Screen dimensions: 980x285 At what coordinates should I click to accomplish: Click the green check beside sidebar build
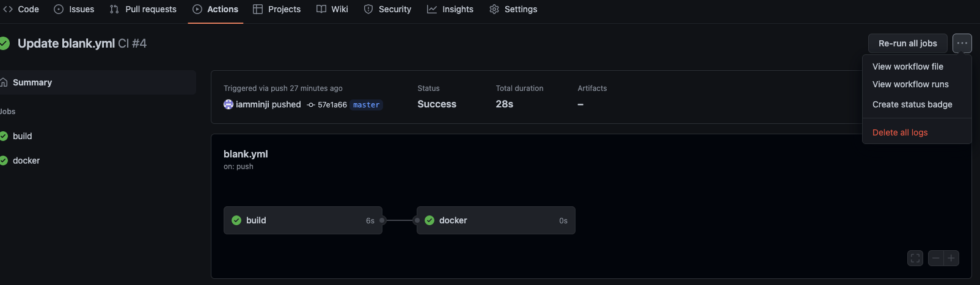[4, 136]
